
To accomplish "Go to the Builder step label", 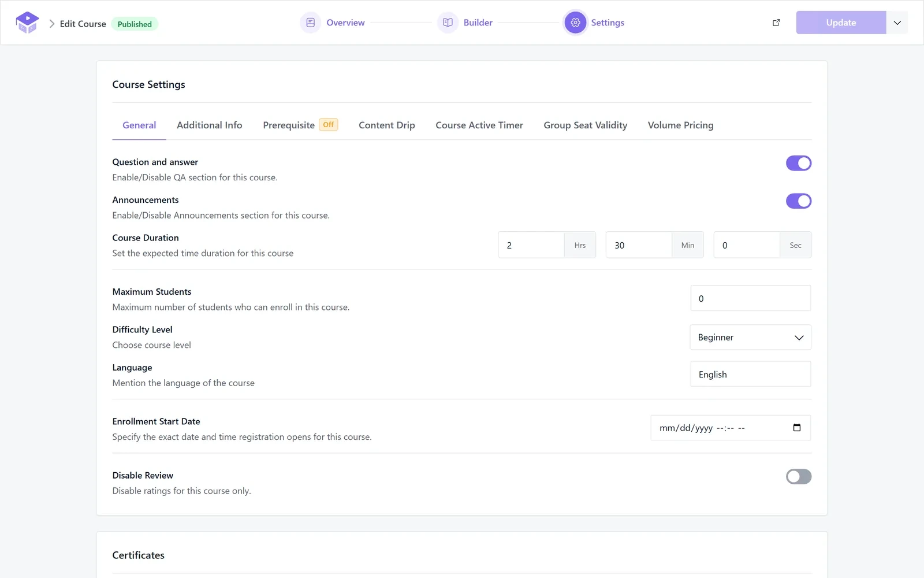I will [478, 23].
